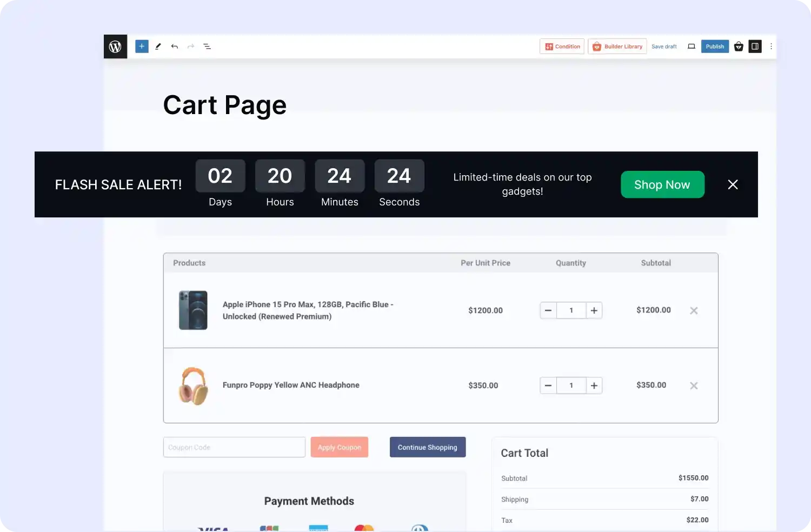This screenshot has height=532, width=811.
Task: Toggle the settings sidebar panel
Action: (x=755, y=46)
